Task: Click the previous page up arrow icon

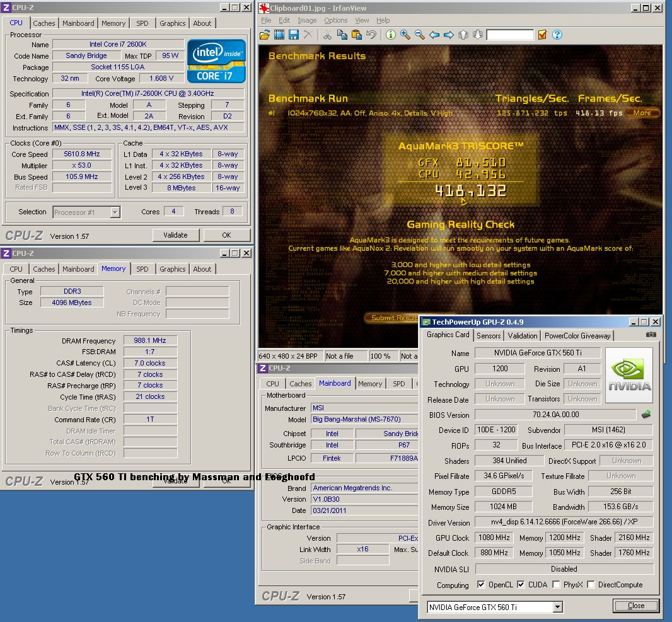Action: [463, 35]
